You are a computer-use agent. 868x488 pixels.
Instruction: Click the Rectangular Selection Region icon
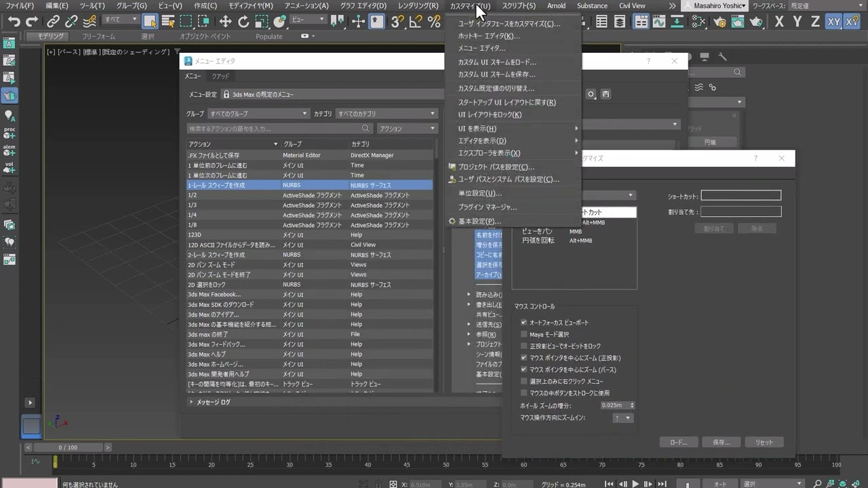coord(186,22)
